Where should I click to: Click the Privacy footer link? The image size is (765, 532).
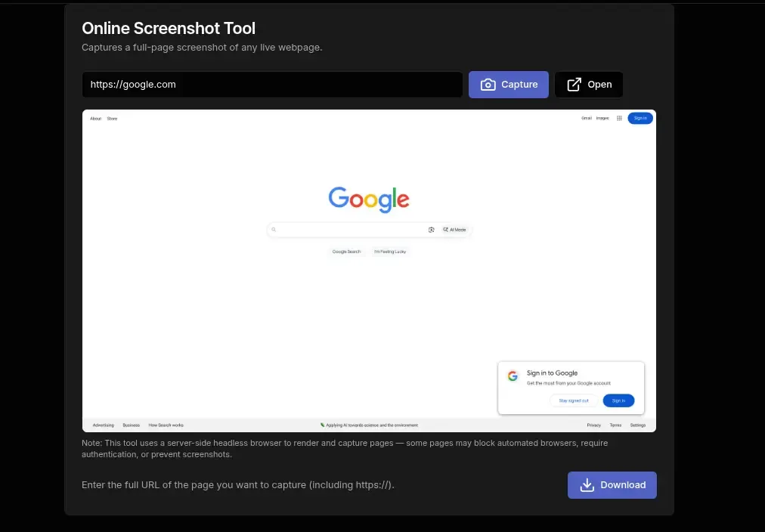[594, 425]
